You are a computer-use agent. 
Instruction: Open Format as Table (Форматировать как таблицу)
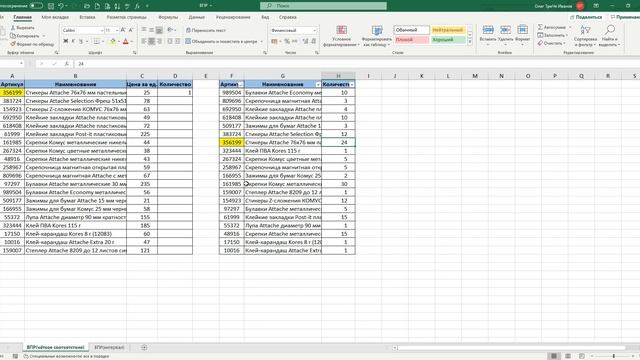click(x=377, y=36)
